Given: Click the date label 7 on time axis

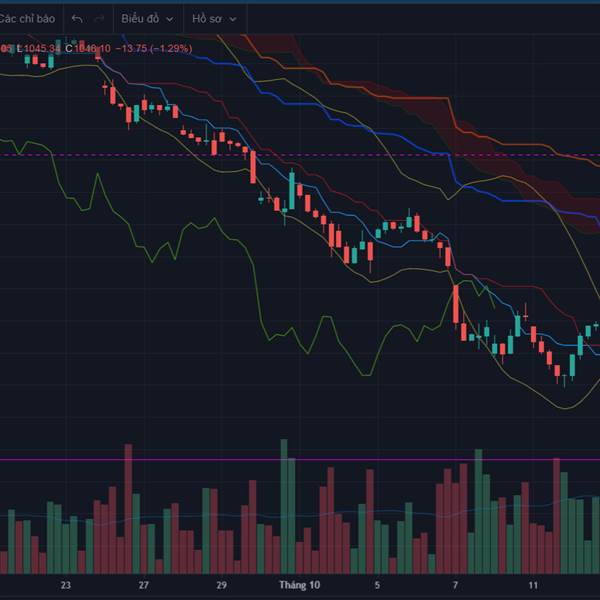Looking at the screenshot, I should point(455,585).
